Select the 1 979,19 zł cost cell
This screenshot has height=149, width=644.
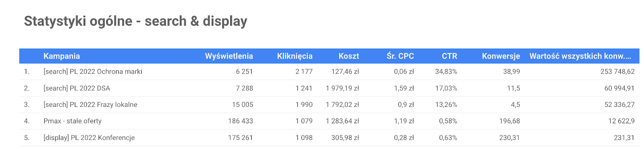click(342, 88)
